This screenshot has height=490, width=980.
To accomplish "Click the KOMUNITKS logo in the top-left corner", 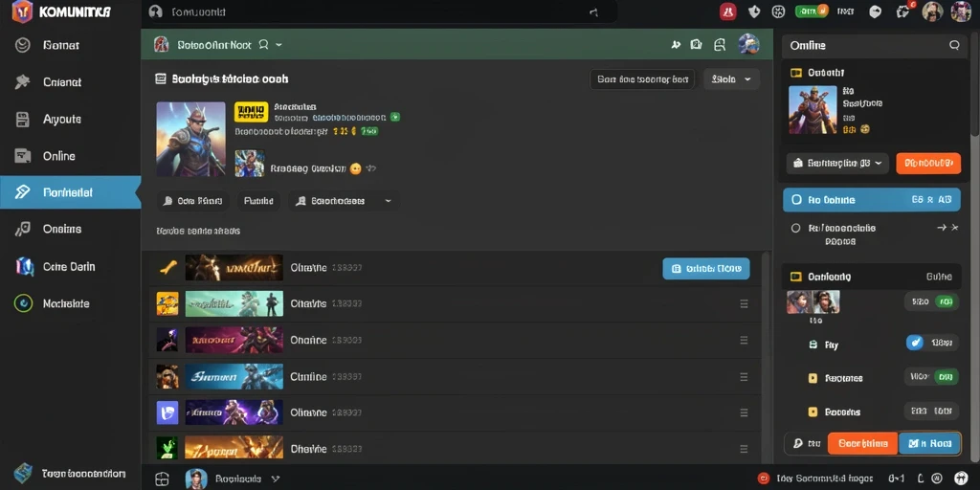I will [61, 11].
